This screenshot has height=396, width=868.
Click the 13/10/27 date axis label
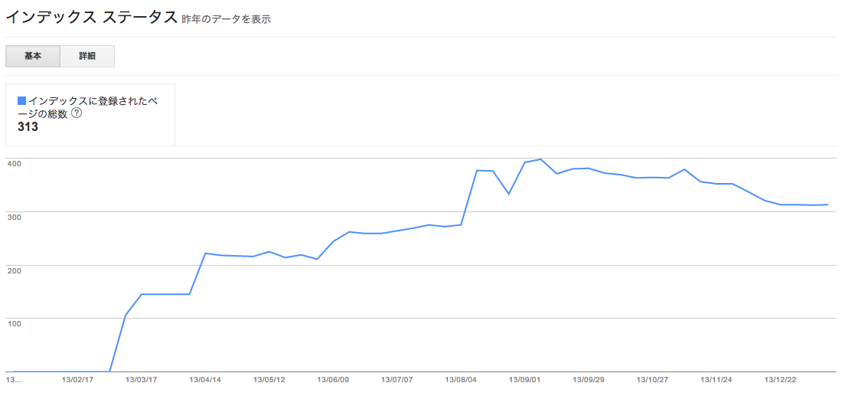pyautogui.click(x=653, y=380)
